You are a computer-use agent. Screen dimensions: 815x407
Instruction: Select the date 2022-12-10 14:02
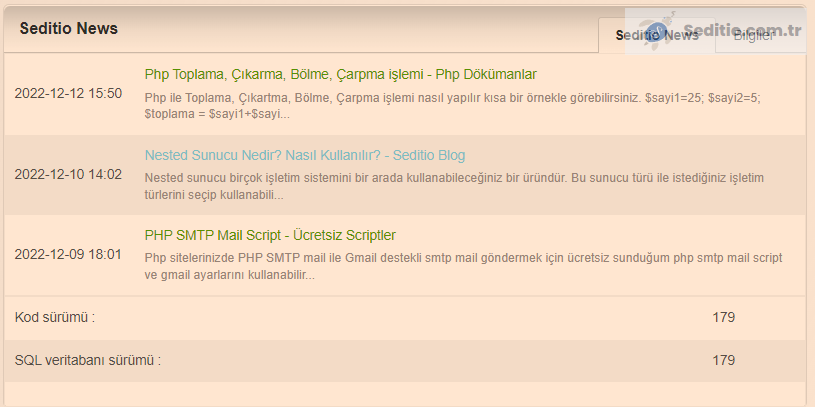(x=68, y=175)
